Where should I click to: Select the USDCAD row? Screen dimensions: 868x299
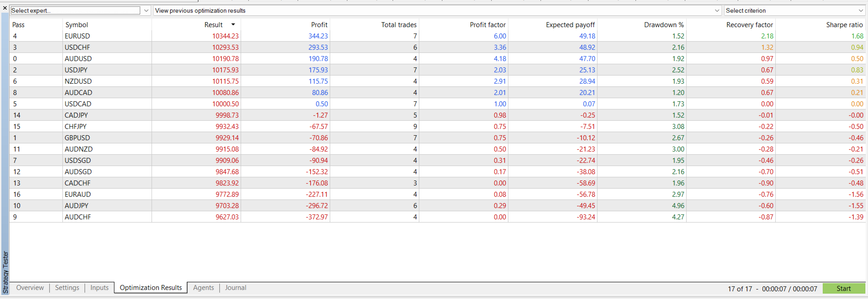pyautogui.click(x=437, y=104)
